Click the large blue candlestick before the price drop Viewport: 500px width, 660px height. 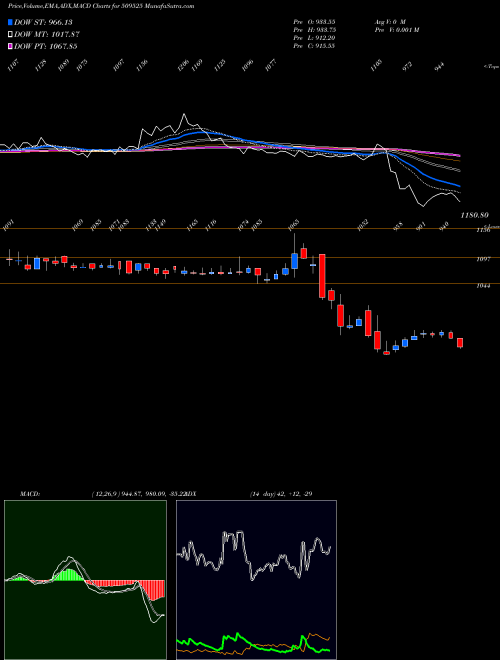[x=295, y=261]
